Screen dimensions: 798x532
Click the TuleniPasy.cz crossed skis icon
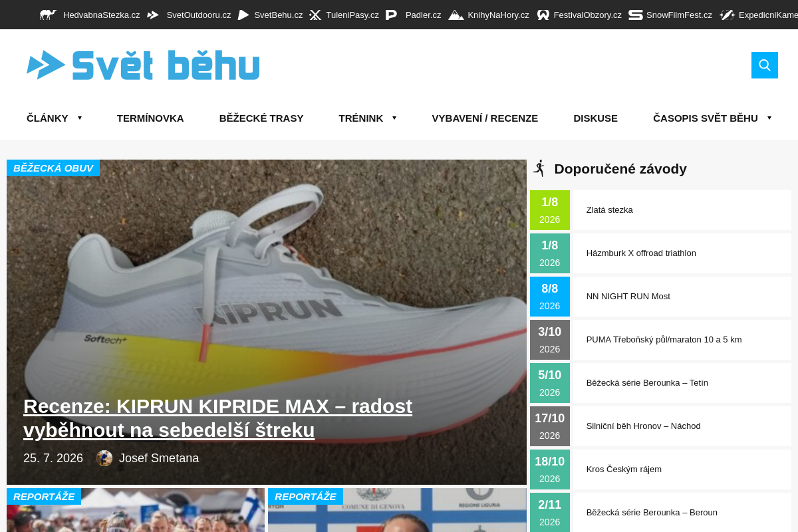[315, 15]
